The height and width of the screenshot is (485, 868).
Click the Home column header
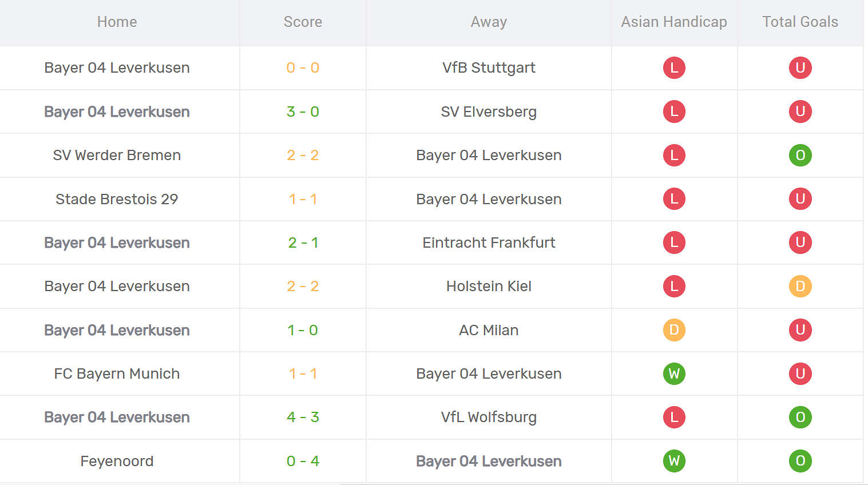pos(117,22)
